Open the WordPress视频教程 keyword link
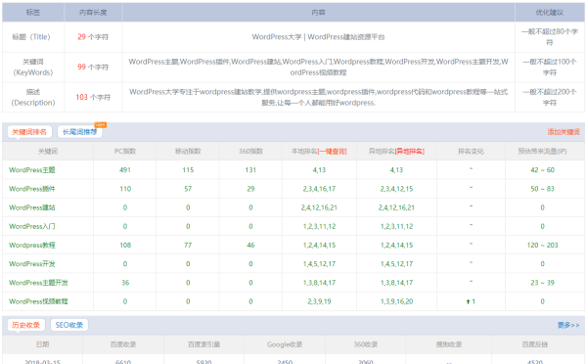The height and width of the screenshot is (364, 588). coord(38,301)
